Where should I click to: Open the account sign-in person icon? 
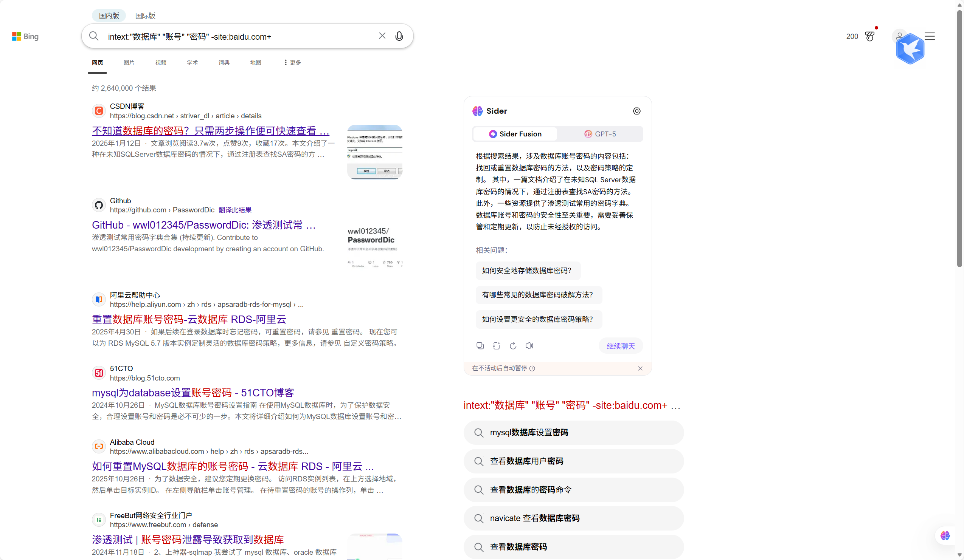pos(900,36)
